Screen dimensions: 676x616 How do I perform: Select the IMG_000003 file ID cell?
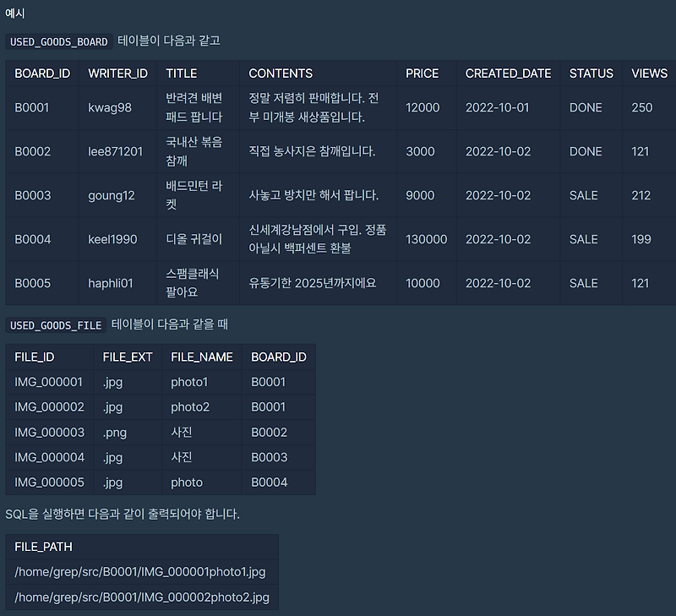pos(50,433)
